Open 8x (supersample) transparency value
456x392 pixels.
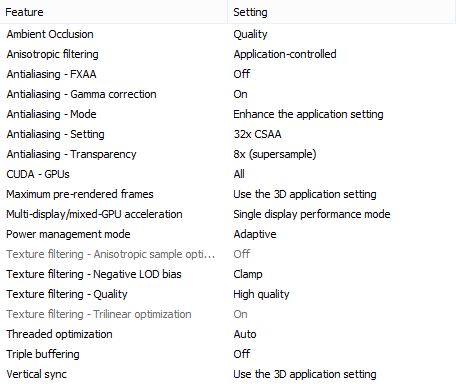pos(275,154)
